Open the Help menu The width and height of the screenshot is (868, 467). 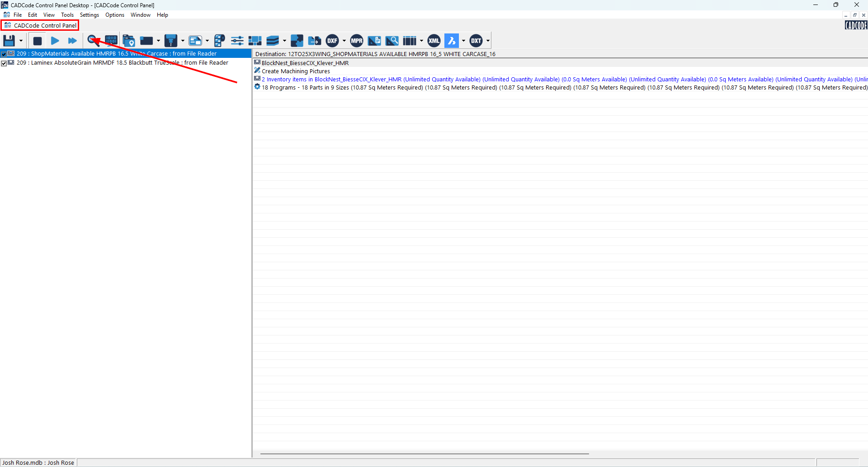(x=162, y=15)
